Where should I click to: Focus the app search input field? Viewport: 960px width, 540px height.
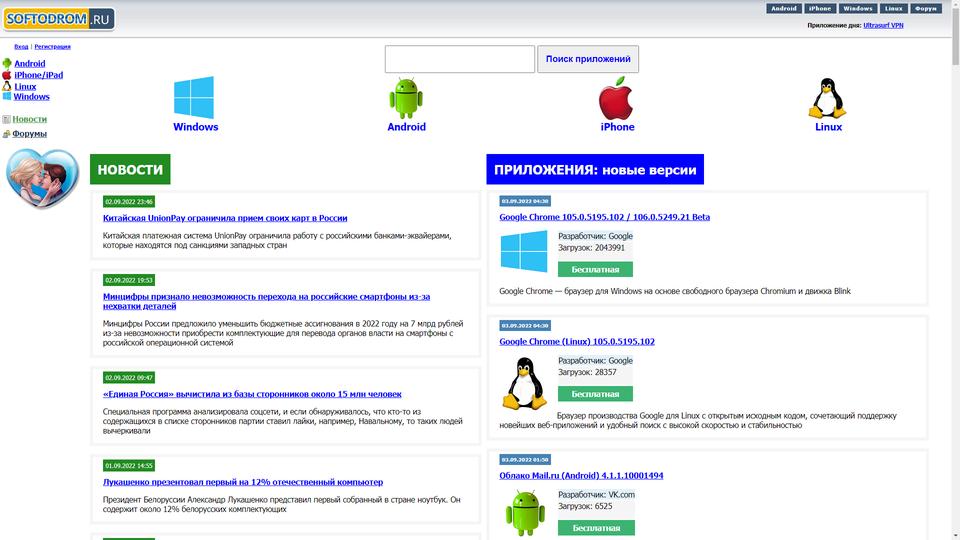pos(460,59)
